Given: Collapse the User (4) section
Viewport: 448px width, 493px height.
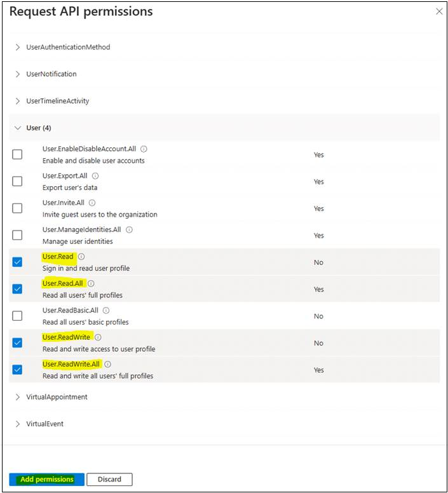Looking at the screenshot, I should point(18,128).
